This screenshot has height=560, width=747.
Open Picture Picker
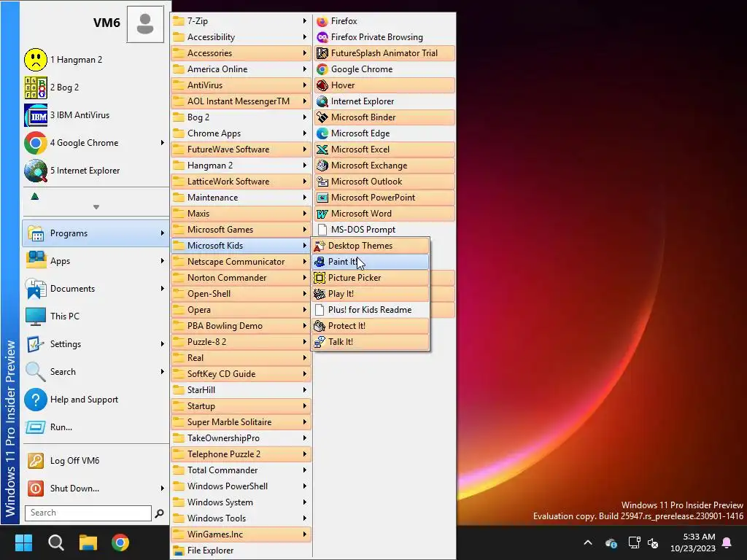[370, 278]
